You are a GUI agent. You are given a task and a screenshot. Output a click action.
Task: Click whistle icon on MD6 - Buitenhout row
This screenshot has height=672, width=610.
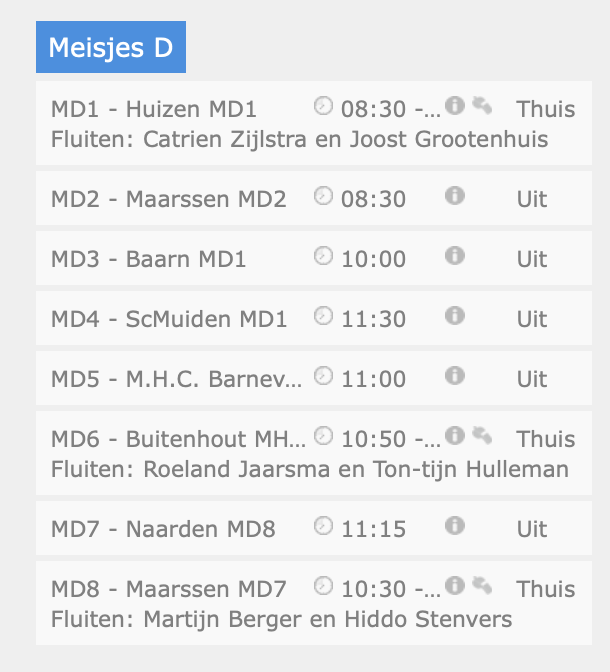coord(482,435)
